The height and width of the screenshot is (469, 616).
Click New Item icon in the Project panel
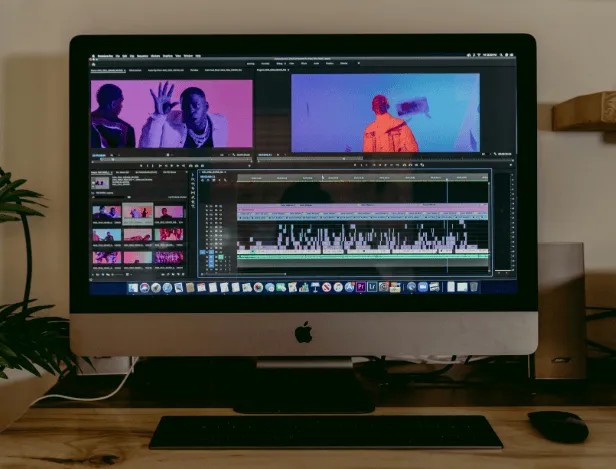coord(176,273)
